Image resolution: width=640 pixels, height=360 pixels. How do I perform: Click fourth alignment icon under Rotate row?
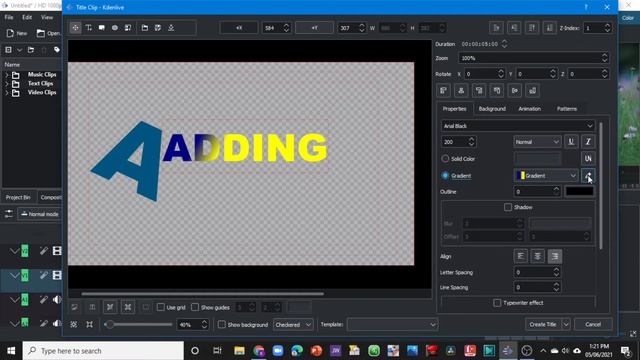tap(497, 91)
